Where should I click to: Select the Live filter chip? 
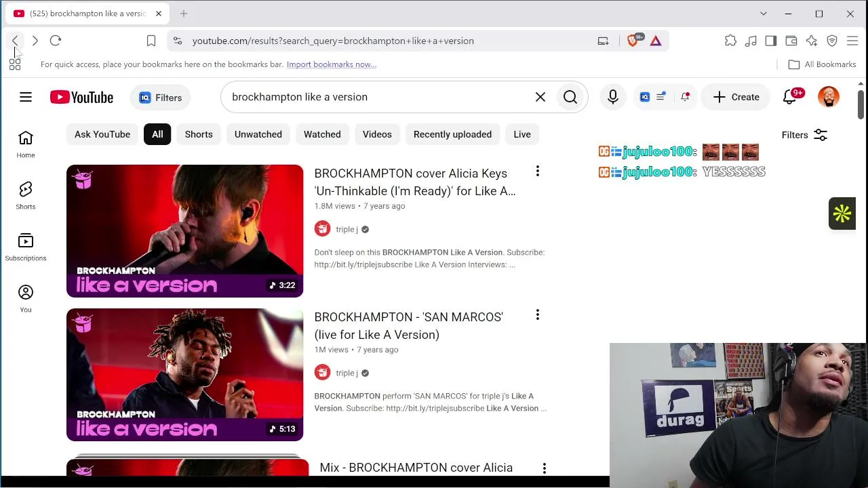click(x=522, y=134)
